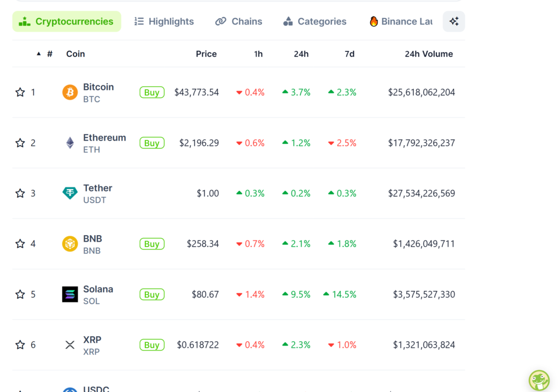Click the Buy button for Bitcoin
This screenshot has height=392, width=560.
[151, 92]
